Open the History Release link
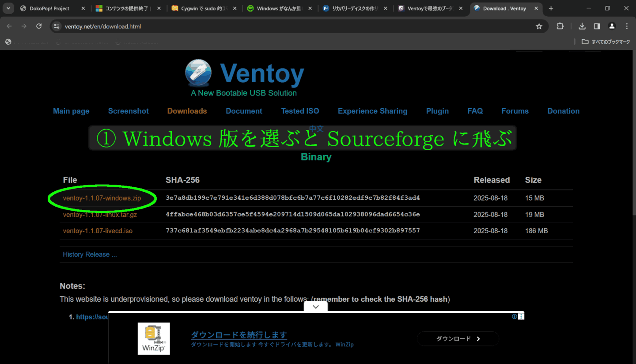 point(90,254)
